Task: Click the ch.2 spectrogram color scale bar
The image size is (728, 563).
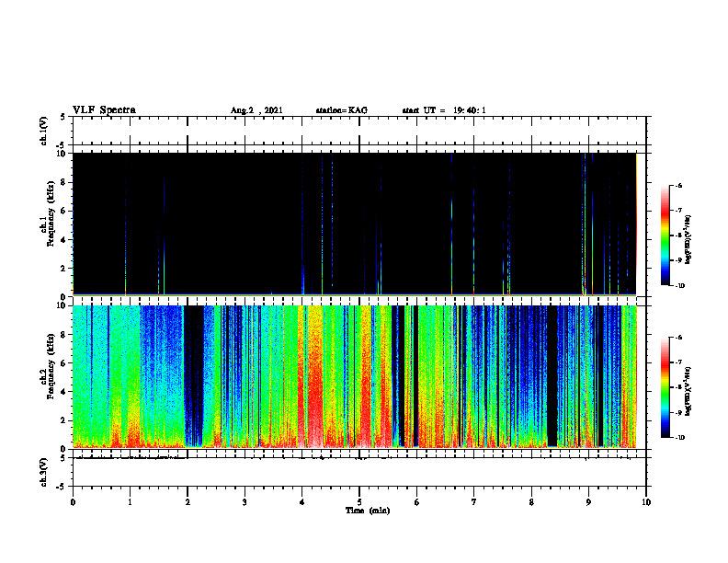Action: (x=665, y=387)
